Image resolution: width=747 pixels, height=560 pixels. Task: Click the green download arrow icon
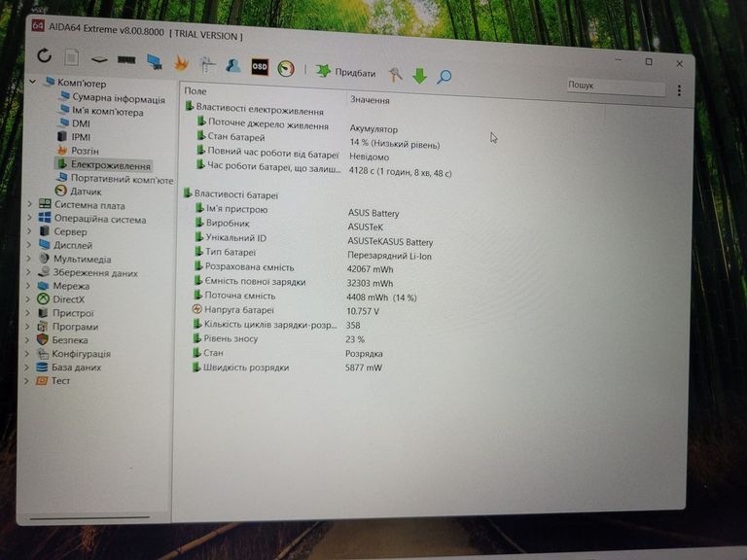pos(419,76)
